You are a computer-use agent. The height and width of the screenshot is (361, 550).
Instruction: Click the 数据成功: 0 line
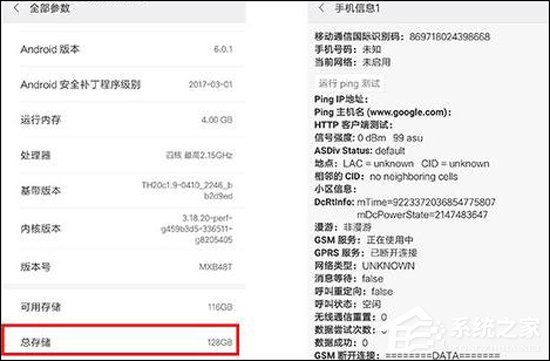(341, 343)
